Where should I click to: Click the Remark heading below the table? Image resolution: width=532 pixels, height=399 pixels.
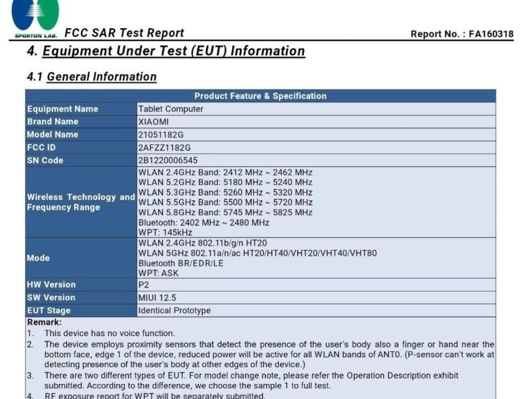click(x=44, y=322)
